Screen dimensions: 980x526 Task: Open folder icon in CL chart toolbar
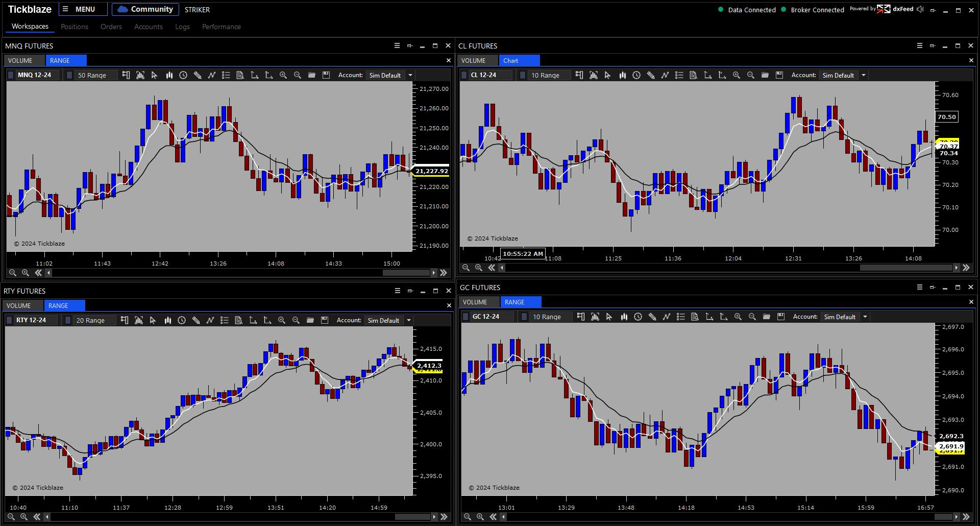tap(765, 75)
